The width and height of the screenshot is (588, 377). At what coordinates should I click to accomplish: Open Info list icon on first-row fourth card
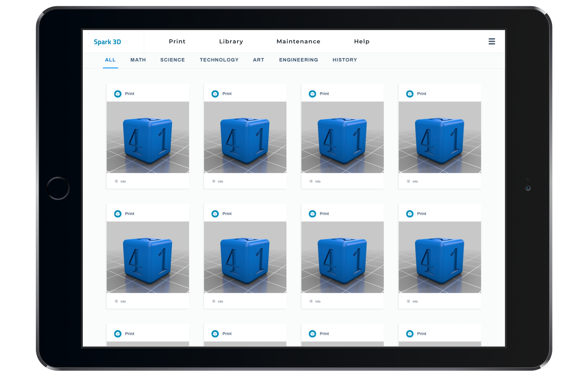pyautogui.click(x=408, y=181)
